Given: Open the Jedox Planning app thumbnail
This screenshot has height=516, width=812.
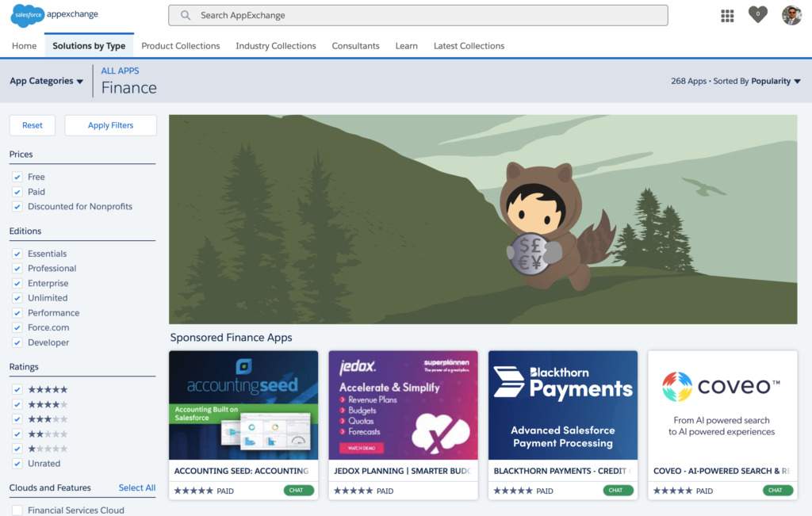Looking at the screenshot, I should [403, 405].
